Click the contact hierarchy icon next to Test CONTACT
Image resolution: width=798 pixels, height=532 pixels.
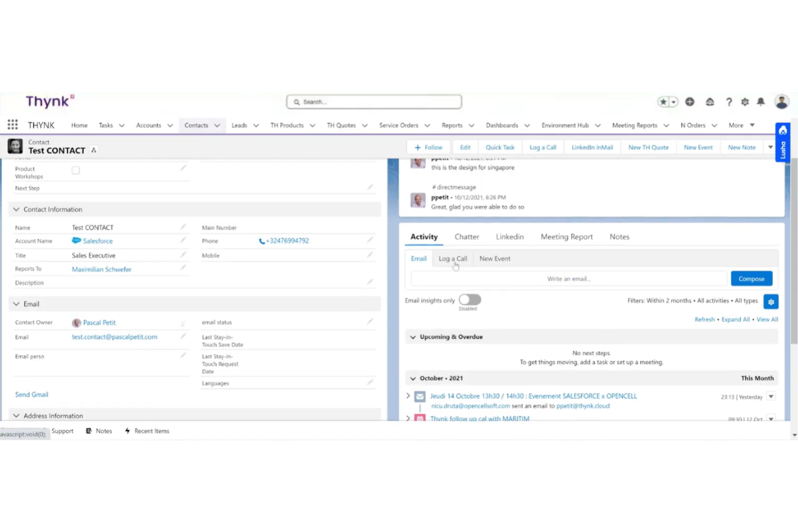pyautogui.click(x=94, y=150)
